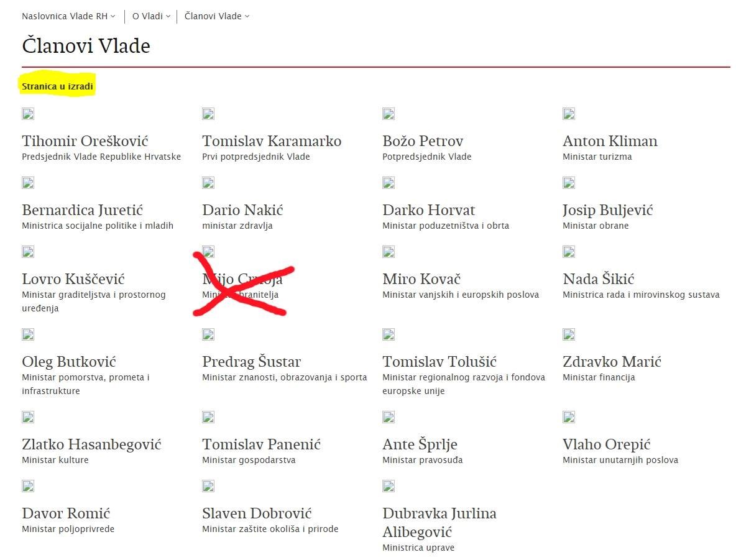This screenshot has height=560, width=736.
Task: Open Nada Šikić's profile link
Action: [598, 279]
